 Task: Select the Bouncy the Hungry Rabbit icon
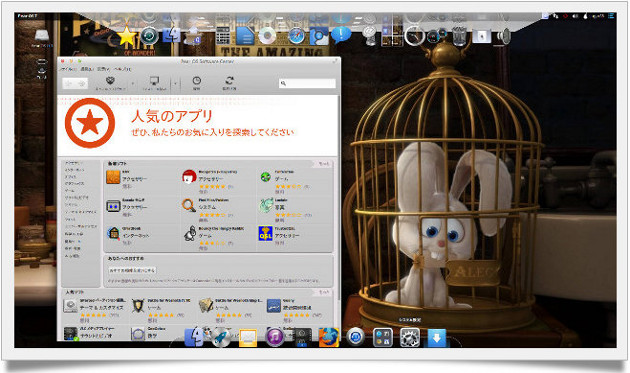pos(190,234)
